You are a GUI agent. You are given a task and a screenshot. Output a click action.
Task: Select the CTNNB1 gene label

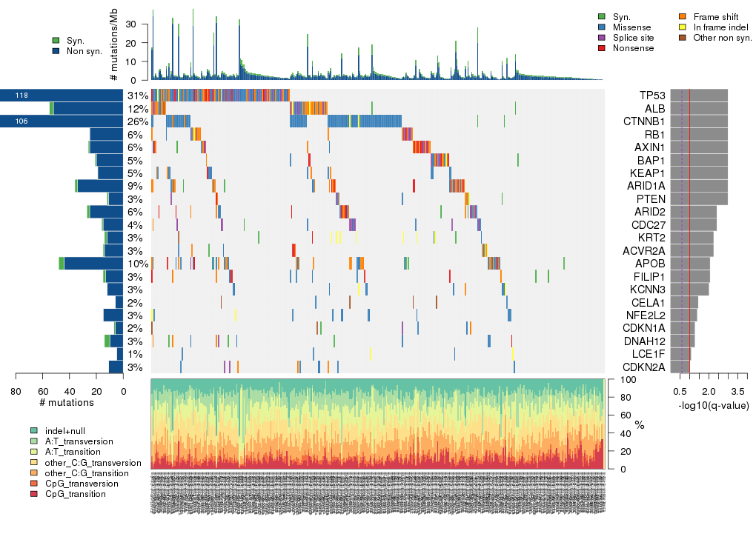pos(647,121)
